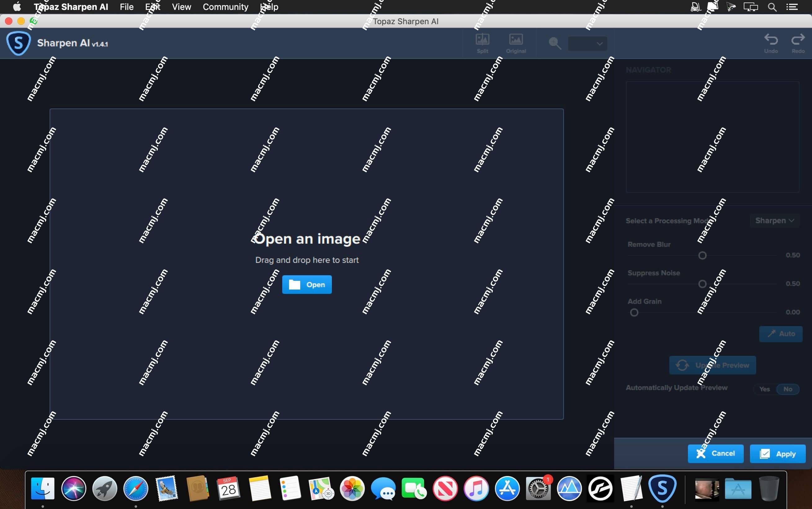Click the zoom magnifier icon
This screenshot has width=812, height=509.
(x=555, y=43)
